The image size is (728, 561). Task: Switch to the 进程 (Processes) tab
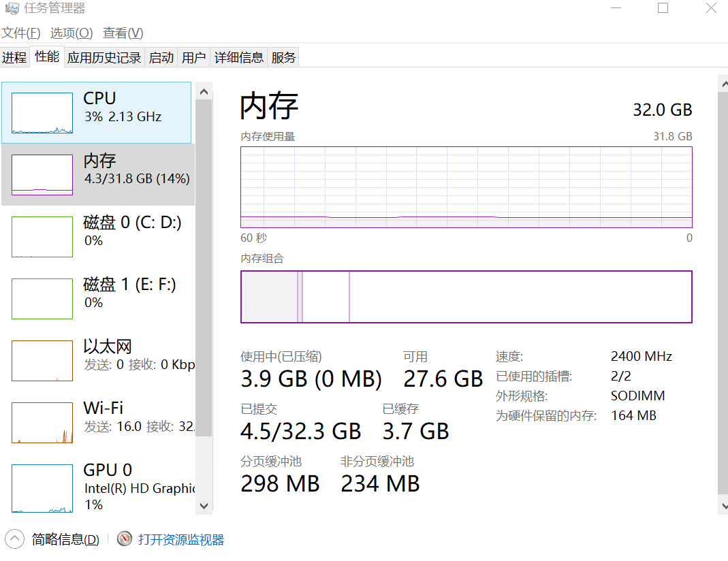(x=14, y=58)
